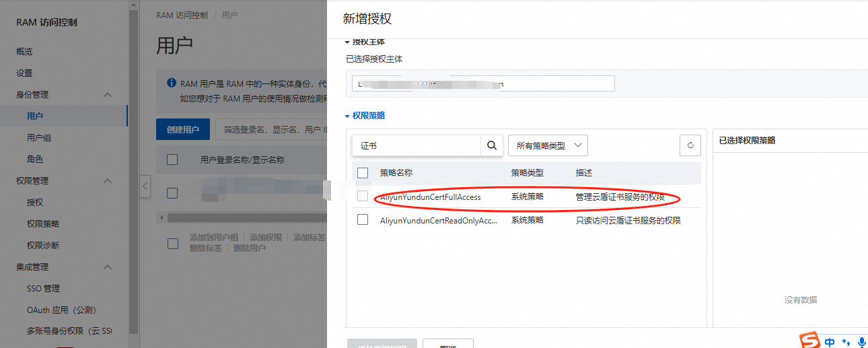The width and height of the screenshot is (868, 348).
Task: Click the 只读访问云盾证书服务的权限 description
Action: [x=628, y=220]
